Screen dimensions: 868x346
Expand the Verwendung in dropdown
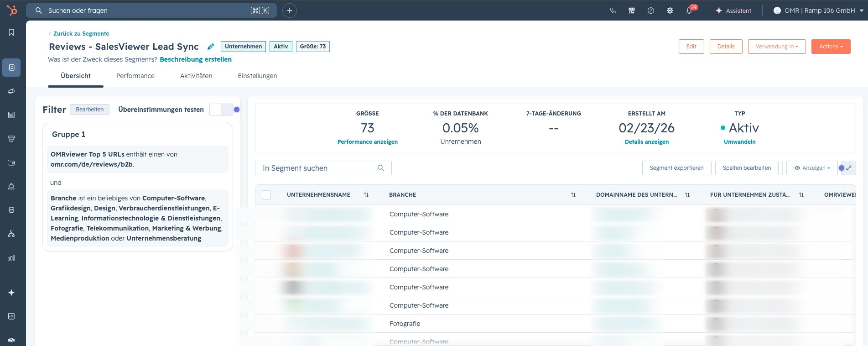point(777,47)
